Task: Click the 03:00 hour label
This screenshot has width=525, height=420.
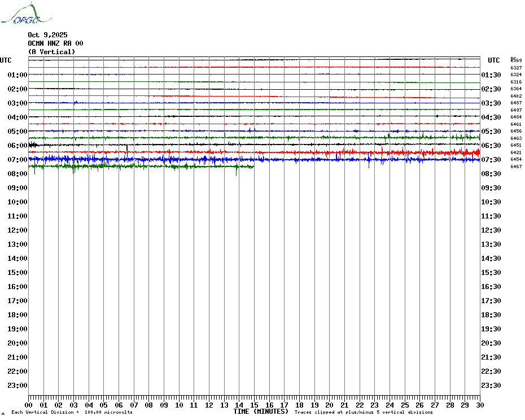Action: click(17, 103)
